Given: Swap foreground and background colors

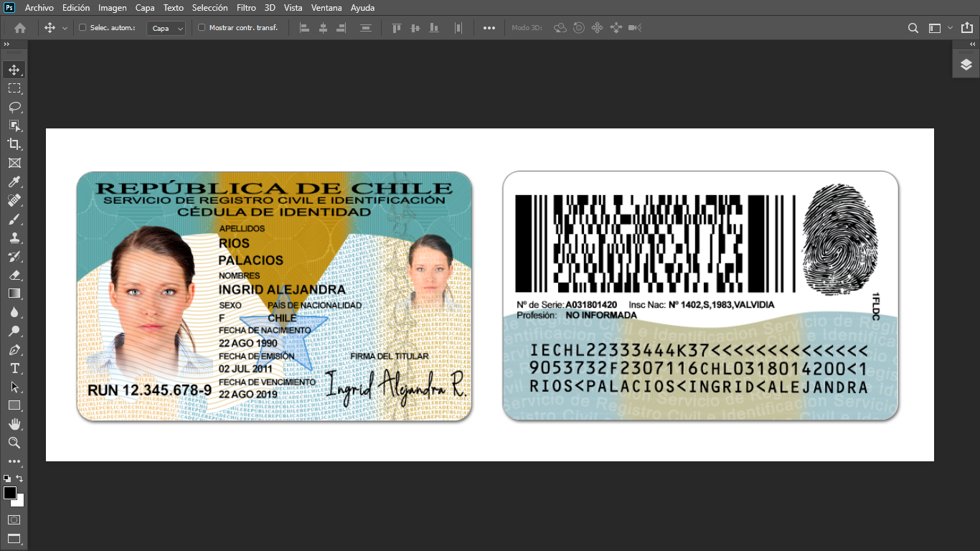Looking at the screenshot, I should pos(19,478).
